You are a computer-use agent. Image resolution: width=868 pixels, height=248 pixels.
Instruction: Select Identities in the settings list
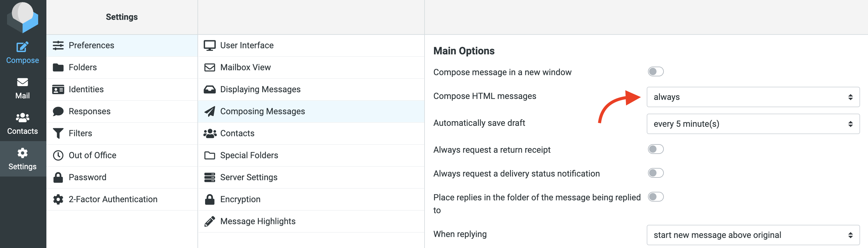86,89
